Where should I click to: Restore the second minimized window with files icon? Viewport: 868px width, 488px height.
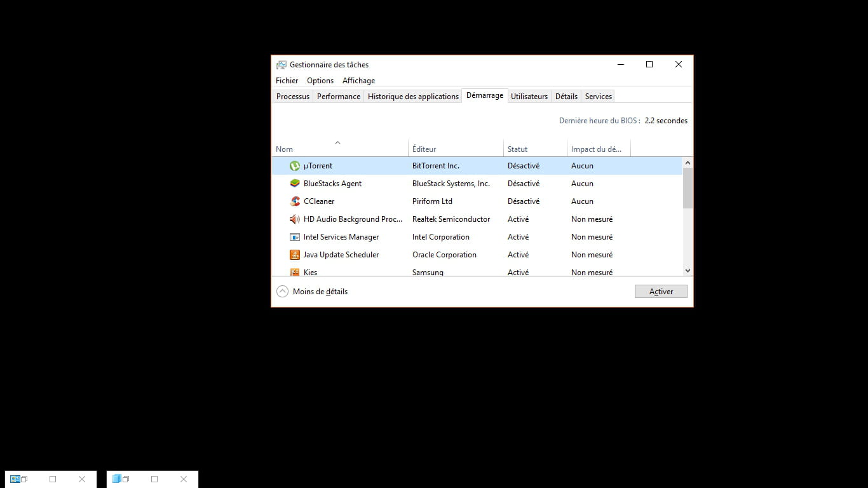click(126, 479)
